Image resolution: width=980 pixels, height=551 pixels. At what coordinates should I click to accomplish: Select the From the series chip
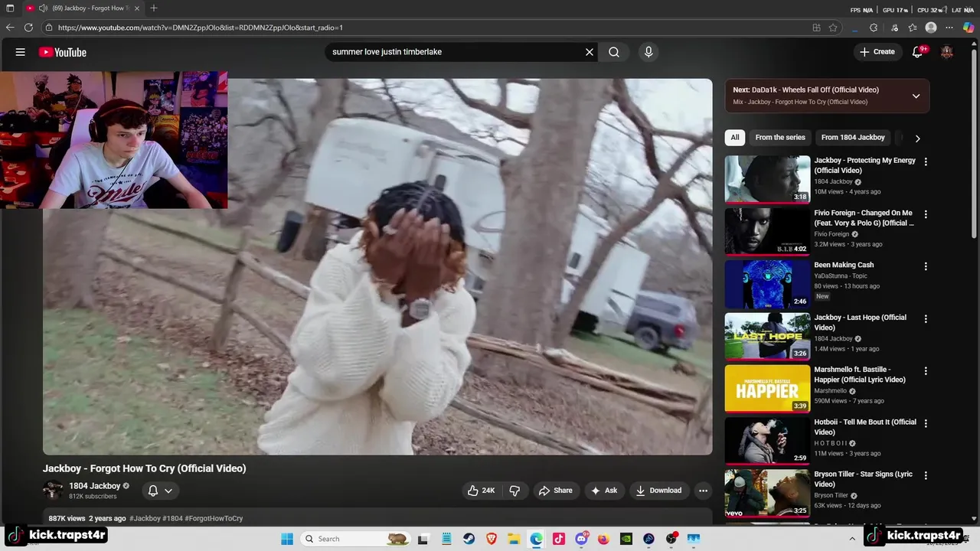point(780,138)
